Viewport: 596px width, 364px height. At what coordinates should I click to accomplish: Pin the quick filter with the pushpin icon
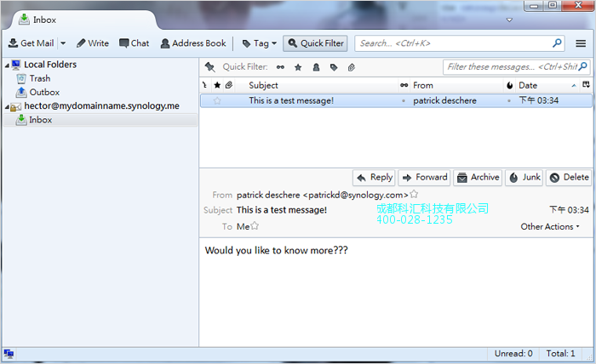[209, 66]
